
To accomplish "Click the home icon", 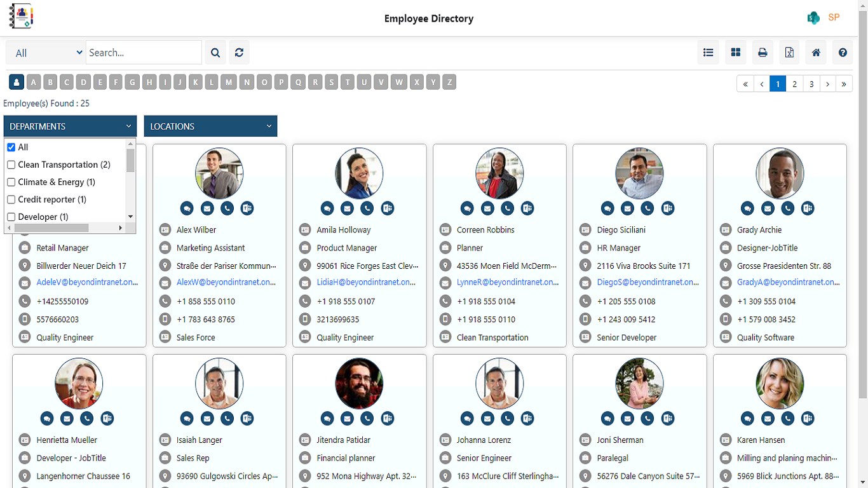I will tap(816, 53).
